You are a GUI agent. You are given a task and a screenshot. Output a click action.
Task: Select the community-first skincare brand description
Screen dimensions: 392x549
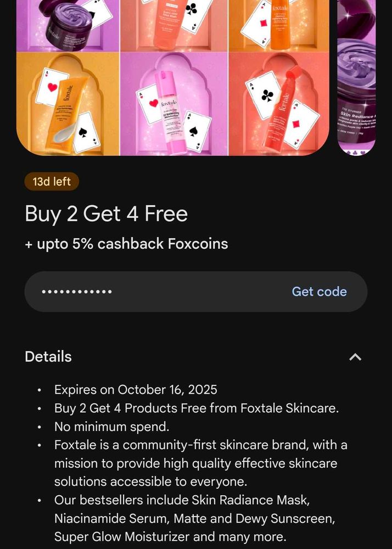pos(200,463)
